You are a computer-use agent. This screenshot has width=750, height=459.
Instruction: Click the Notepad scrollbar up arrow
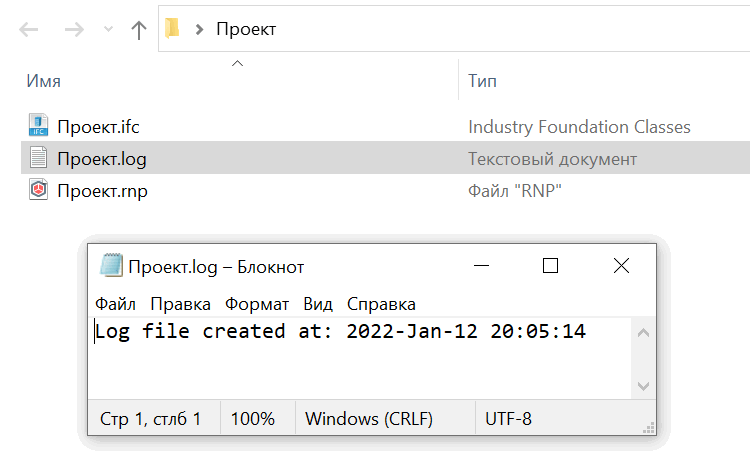(643, 332)
